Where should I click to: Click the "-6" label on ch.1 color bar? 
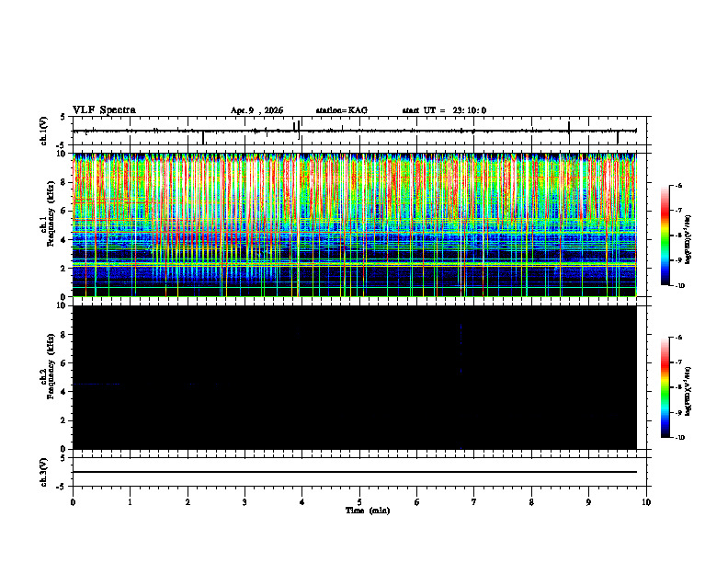pyautogui.click(x=678, y=185)
